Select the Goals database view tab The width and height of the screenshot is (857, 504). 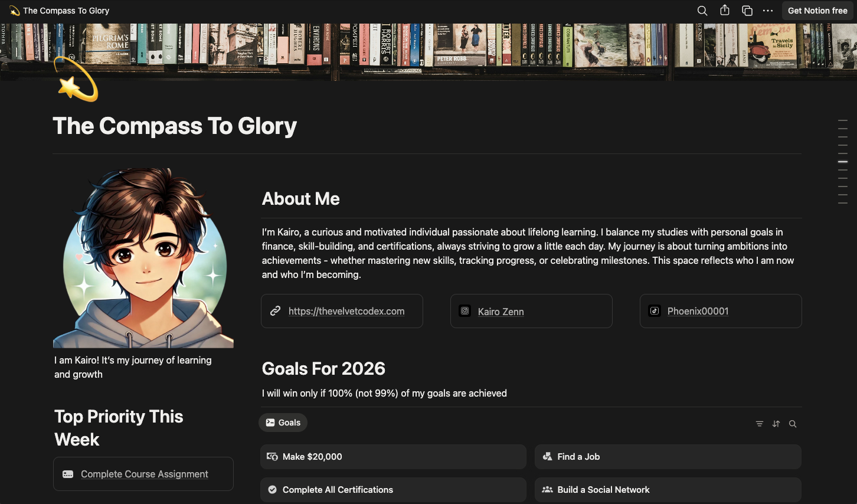click(x=283, y=423)
